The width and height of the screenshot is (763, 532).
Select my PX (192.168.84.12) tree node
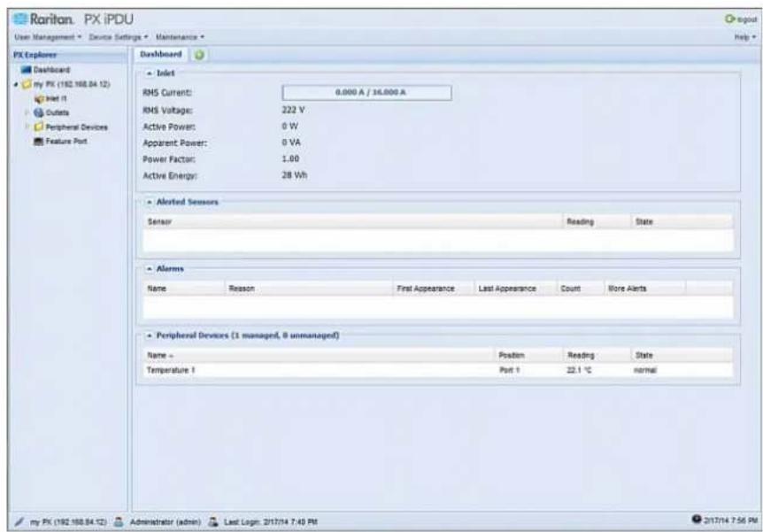pos(72,84)
